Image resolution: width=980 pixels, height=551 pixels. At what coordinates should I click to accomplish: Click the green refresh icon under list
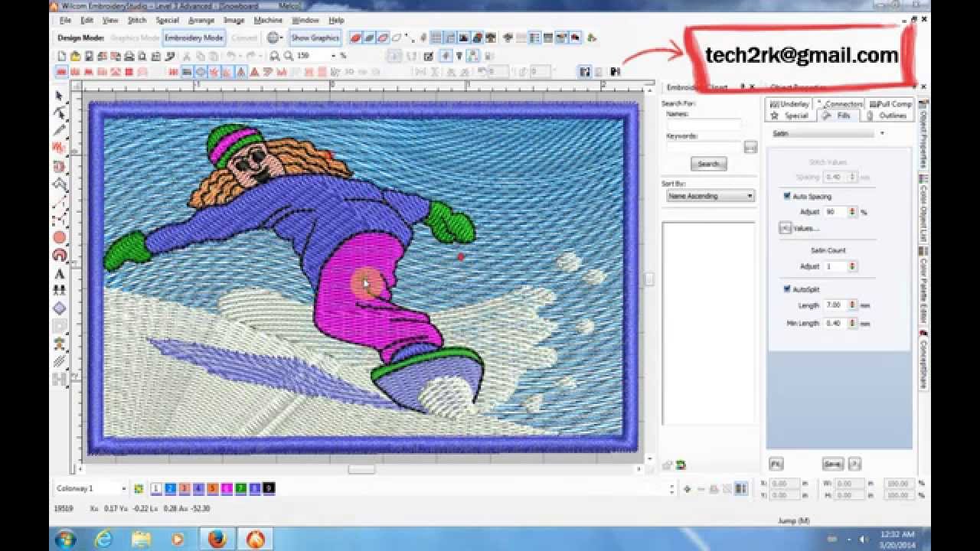point(681,465)
